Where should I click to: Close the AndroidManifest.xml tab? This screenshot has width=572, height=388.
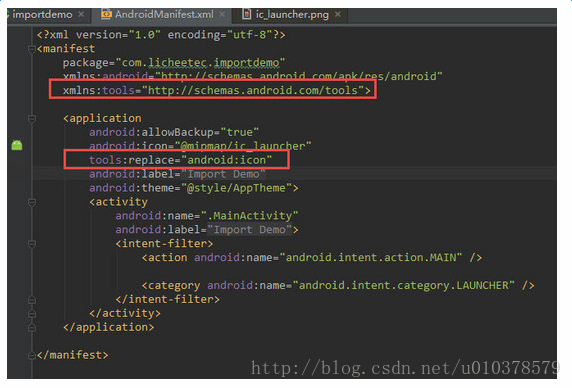pyautogui.click(x=222, y=15)
